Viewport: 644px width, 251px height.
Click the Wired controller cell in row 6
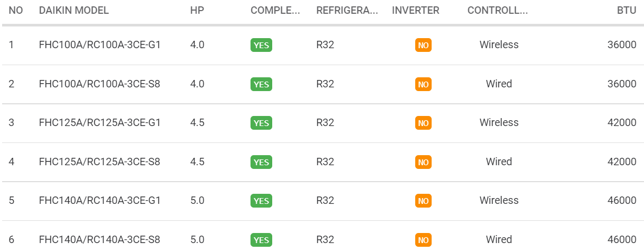pos(499,239)
